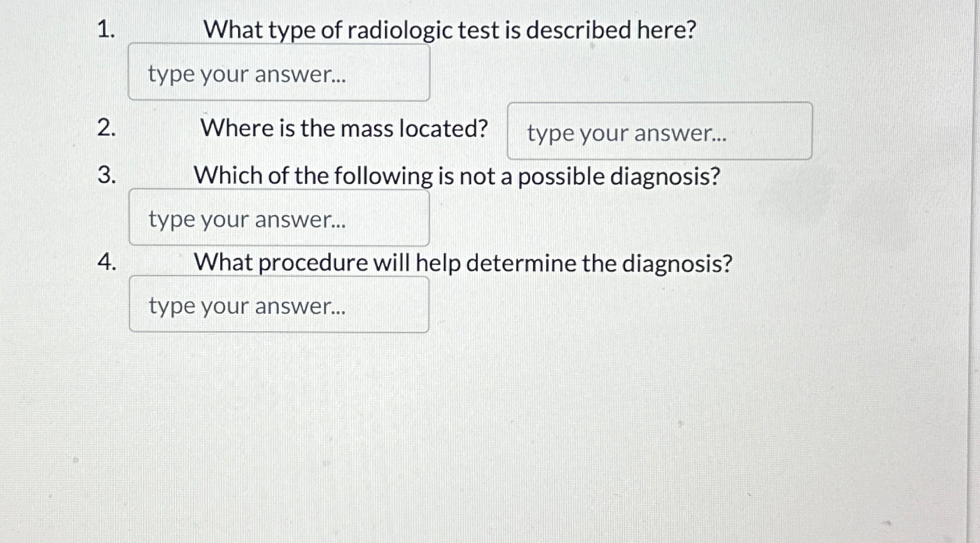Click the 'type your answer...' placeholder for question 1
Image resolution: width=980 pixels, height=543 pixels.
click(247, 74)
